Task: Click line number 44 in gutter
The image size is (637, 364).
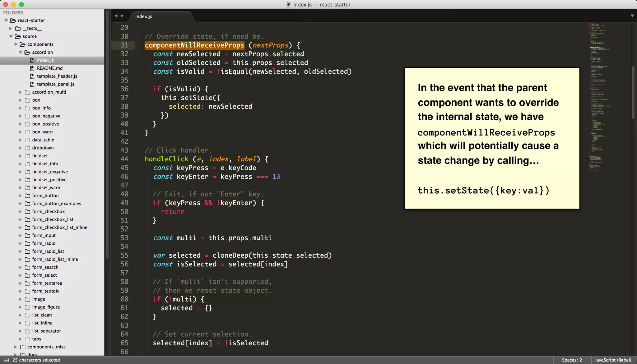Action: (x=124, y=159)
